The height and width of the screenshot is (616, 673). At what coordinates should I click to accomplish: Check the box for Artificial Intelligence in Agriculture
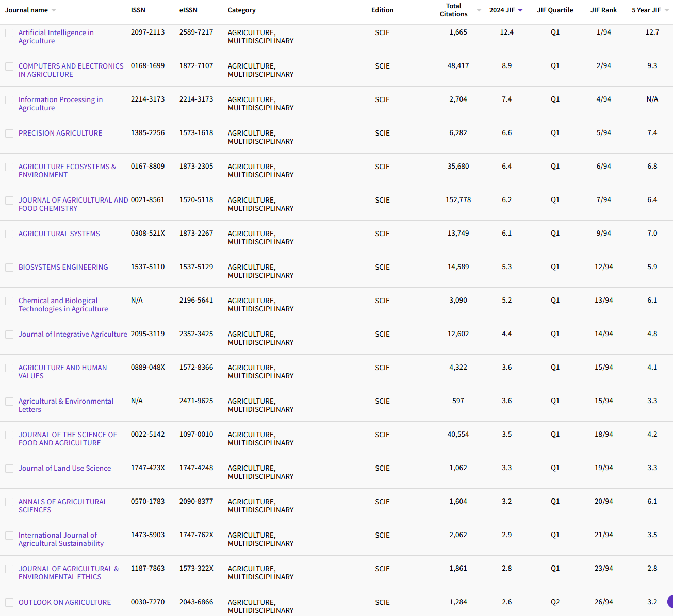[x=9, y=33]
